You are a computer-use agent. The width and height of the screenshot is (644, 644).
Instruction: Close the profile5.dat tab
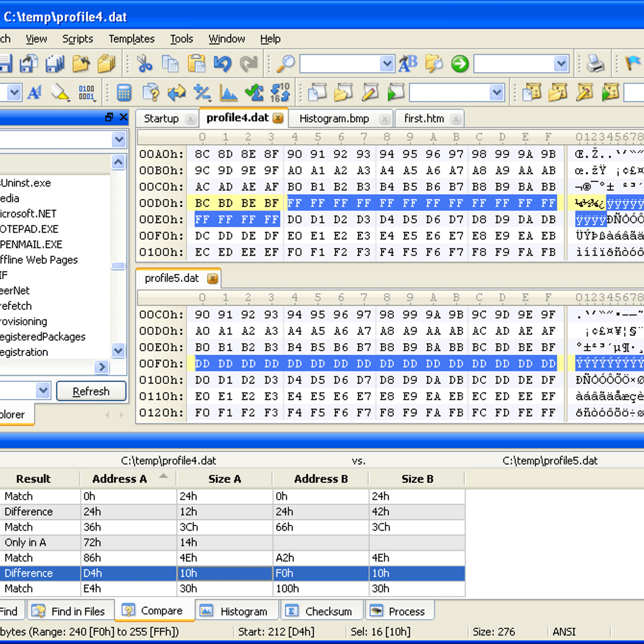(213, 279)
